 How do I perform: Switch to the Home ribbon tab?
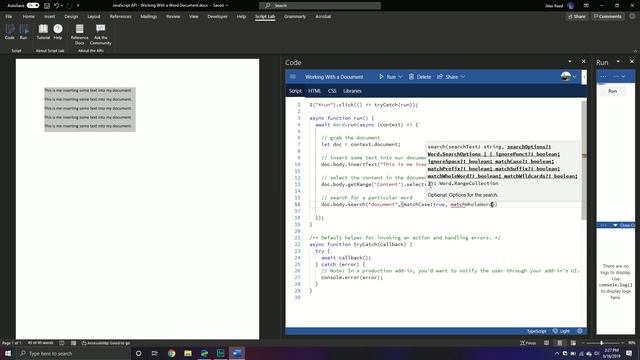pos(29,17)
